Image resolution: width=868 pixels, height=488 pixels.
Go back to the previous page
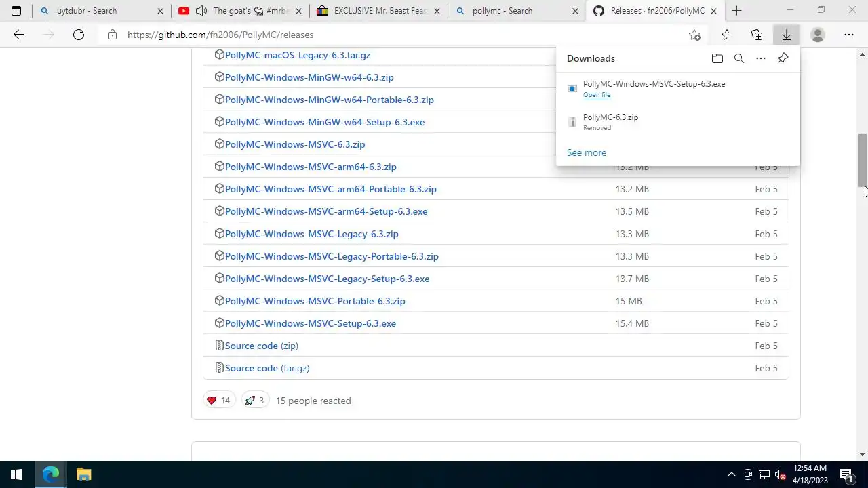pos(19,35)
